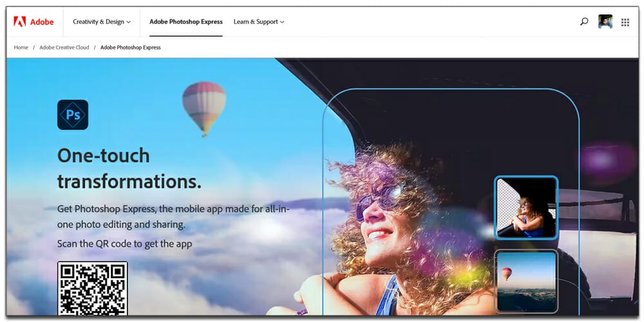Click Adobe Photoshop Express breadcrumb text
Screen dimensions: 644x322
point(131,47)
